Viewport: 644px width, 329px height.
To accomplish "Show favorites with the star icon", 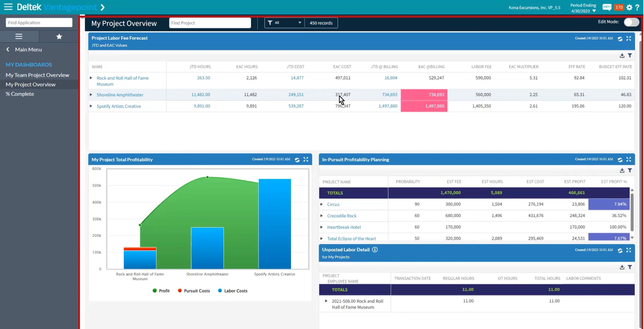I will pos(59,37).
